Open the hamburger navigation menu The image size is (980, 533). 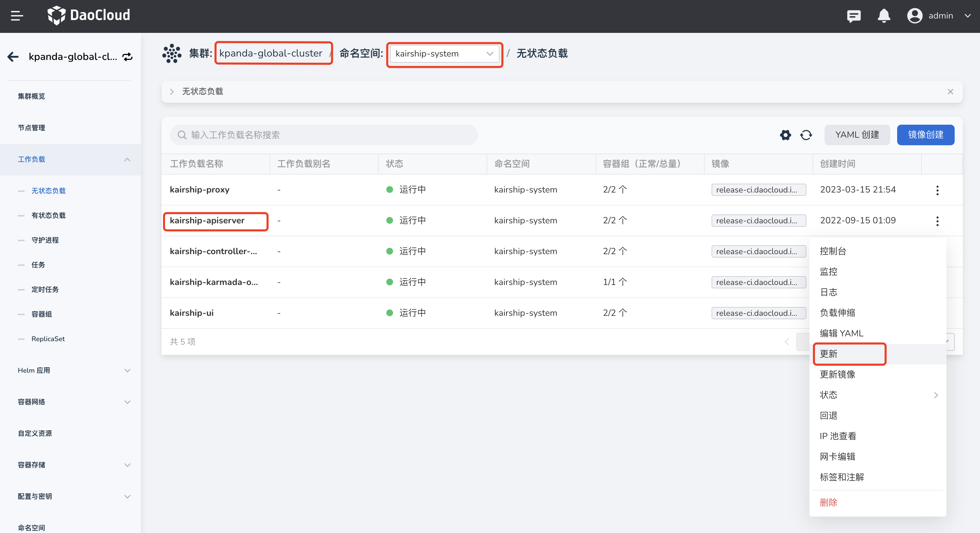tap(17, 16)
